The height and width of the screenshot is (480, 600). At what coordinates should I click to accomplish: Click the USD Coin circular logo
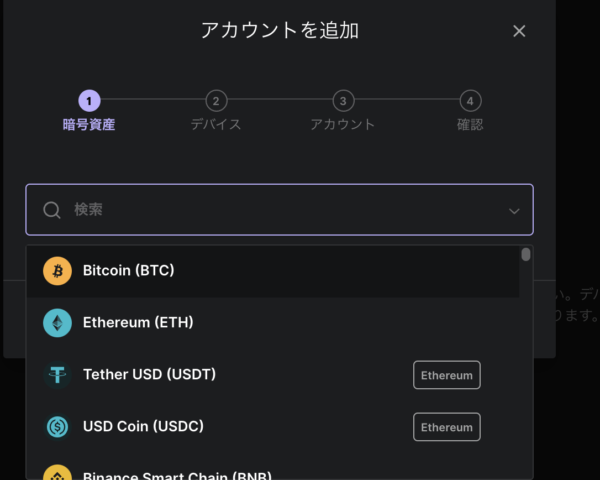point(57,426)
